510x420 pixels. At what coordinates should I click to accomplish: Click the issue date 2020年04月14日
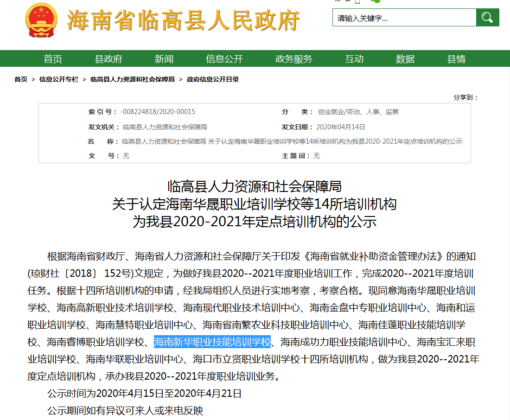click(x=341, y=127)
